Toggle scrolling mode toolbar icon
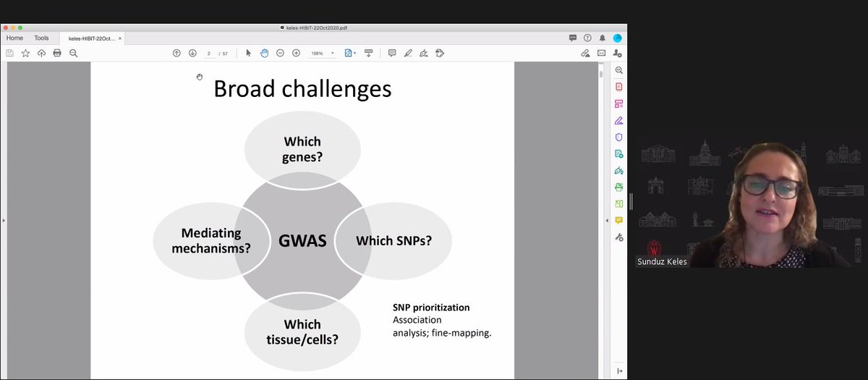 click(x=368, y=53)
